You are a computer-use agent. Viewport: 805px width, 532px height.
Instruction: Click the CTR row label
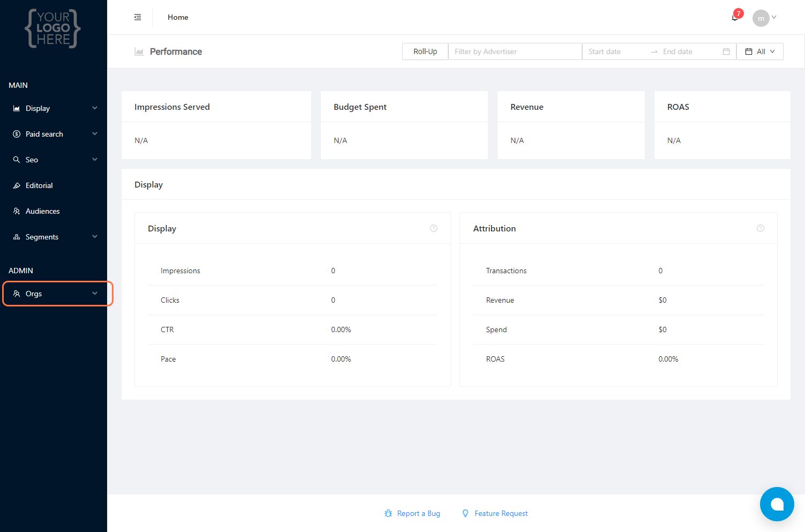coord(167,329)
